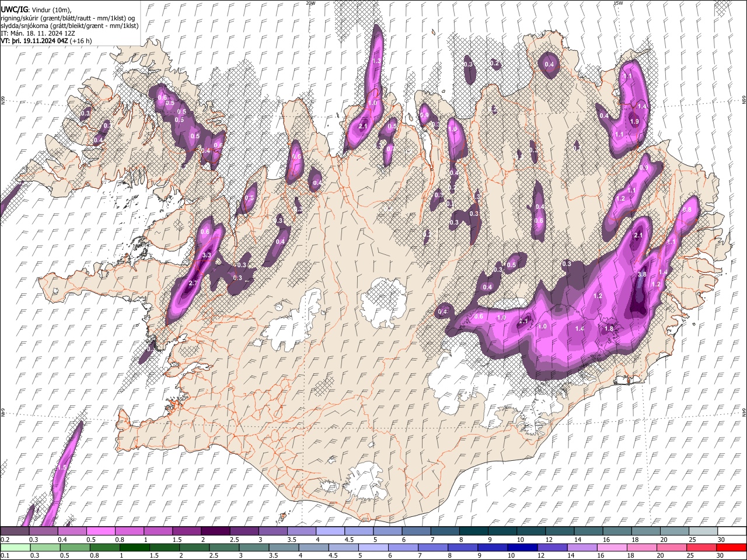Click the deep blue rain swatch between 10 and 12
The height and width of the screenshot is (560, 747).
click(x=523, y=547)
